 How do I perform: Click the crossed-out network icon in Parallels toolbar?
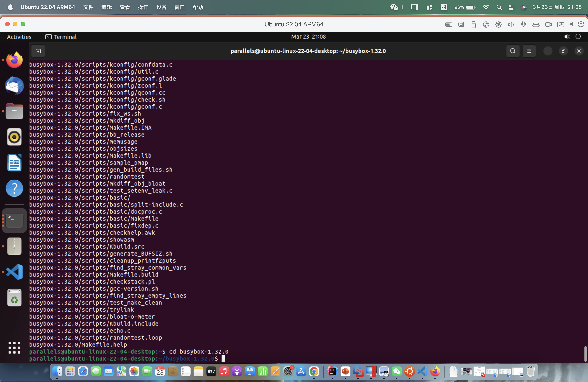pyautogui.click(x=486, y=25)
